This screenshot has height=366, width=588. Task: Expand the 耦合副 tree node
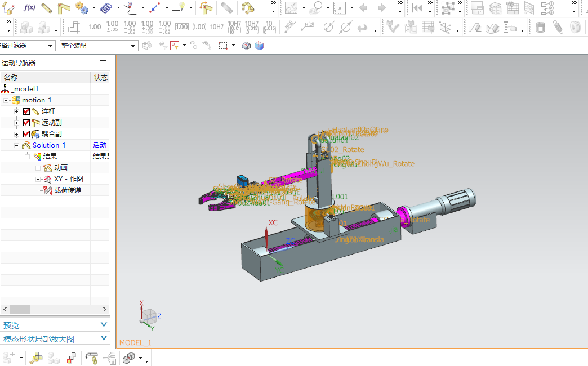tap(16, 134)
